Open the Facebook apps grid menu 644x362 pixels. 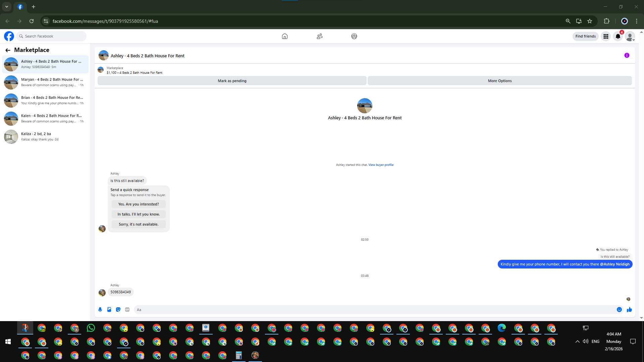606,36
